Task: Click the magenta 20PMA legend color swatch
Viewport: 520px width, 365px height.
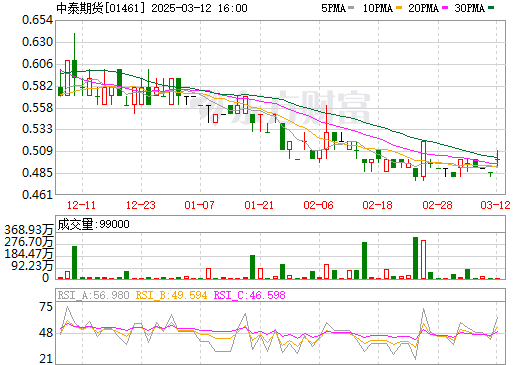Action: point(445,8)
